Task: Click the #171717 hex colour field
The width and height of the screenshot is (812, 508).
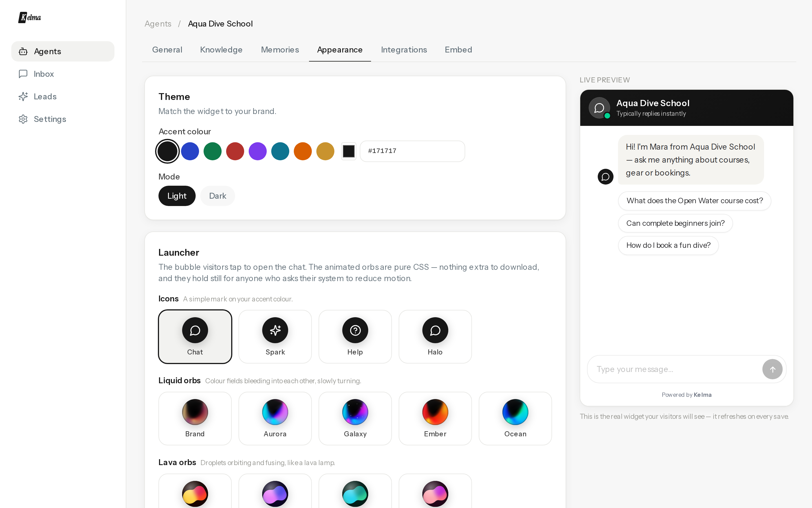Action: pos(412,151)
